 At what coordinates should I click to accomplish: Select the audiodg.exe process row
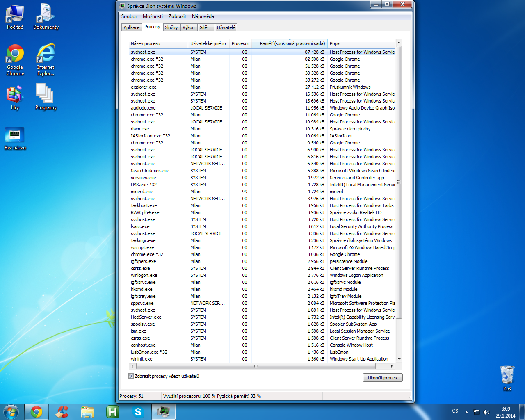pos(262,108)
